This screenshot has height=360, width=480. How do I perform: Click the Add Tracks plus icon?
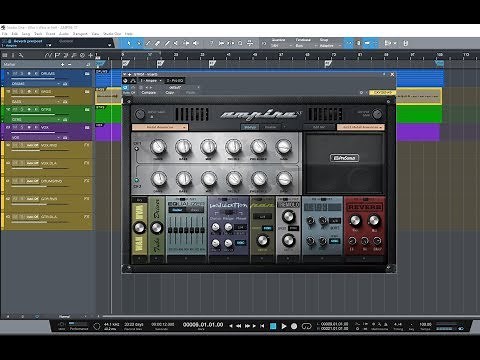[x=91, y=55]
